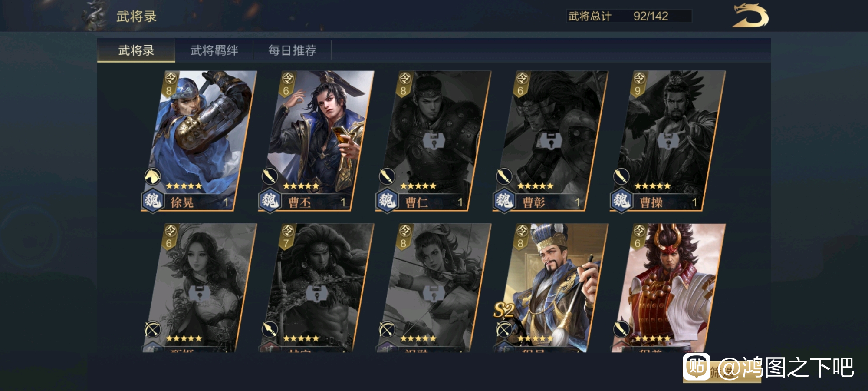
Task: Open the 曹丕 general card
Action: point(316,141)
